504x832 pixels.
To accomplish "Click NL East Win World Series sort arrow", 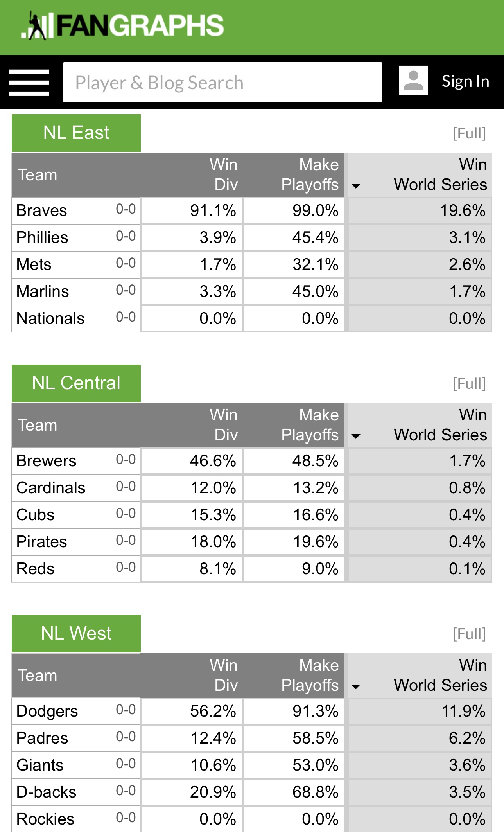I will (356, 186).
